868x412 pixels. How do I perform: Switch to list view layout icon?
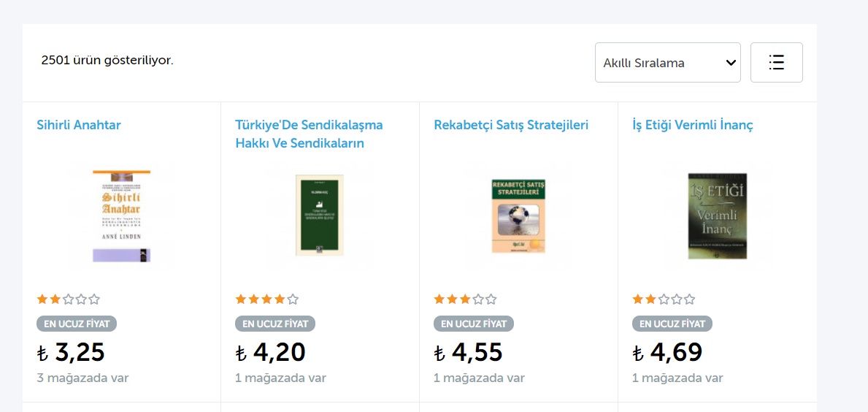(776, 63)
